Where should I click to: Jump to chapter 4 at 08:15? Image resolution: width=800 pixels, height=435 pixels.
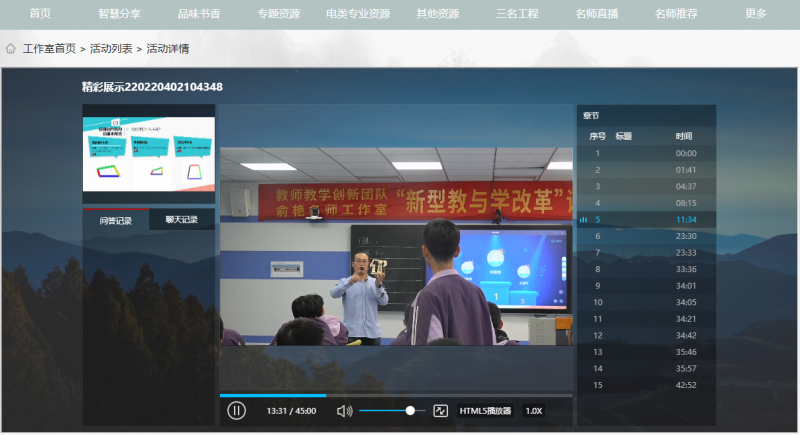(646, 203)
